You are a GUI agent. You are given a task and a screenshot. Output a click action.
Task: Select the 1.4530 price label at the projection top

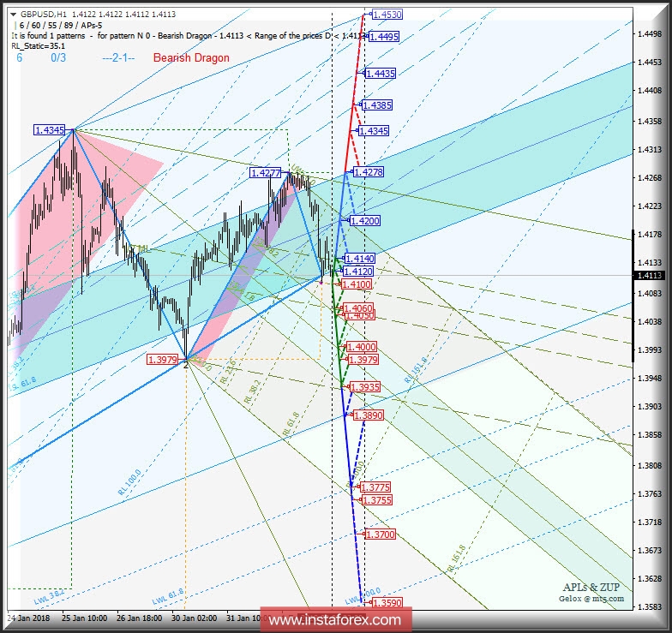point(387,15)
